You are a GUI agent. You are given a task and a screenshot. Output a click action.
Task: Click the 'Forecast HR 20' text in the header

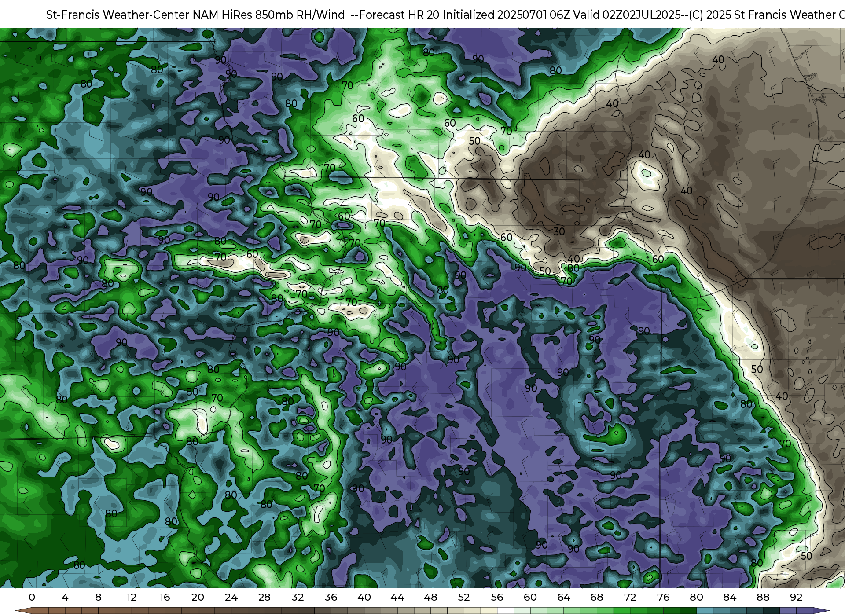click(399, 15)
